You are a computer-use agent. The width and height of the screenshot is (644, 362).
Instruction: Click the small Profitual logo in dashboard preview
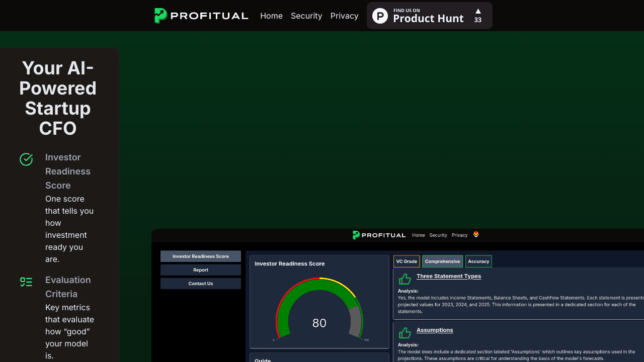(x=379, y=235)
